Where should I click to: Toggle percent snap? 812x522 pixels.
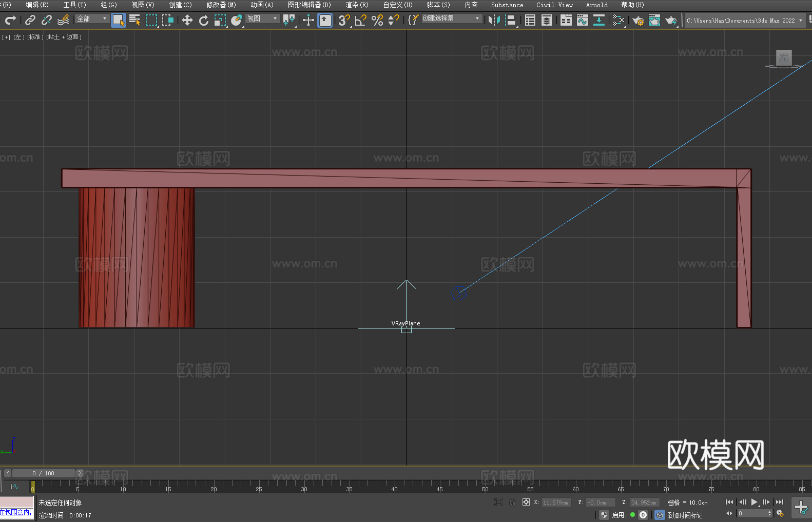[x=377, y=20]
